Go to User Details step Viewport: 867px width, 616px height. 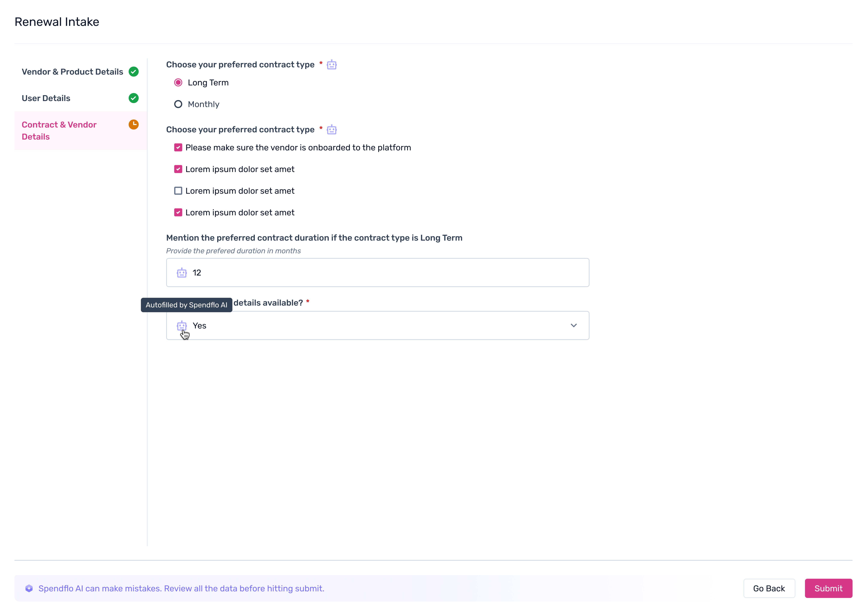coord(46,98)
